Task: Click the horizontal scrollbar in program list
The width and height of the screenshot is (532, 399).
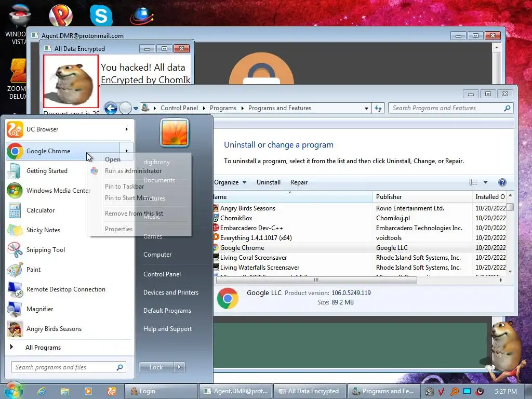Action: tap(316, 280)
